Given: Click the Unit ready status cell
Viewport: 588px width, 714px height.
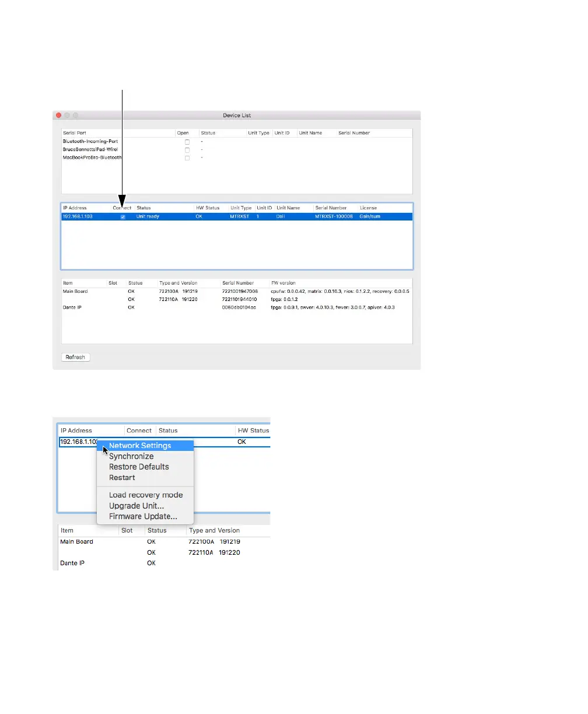Looking at the screenshot, I should [x=148, y=216].
